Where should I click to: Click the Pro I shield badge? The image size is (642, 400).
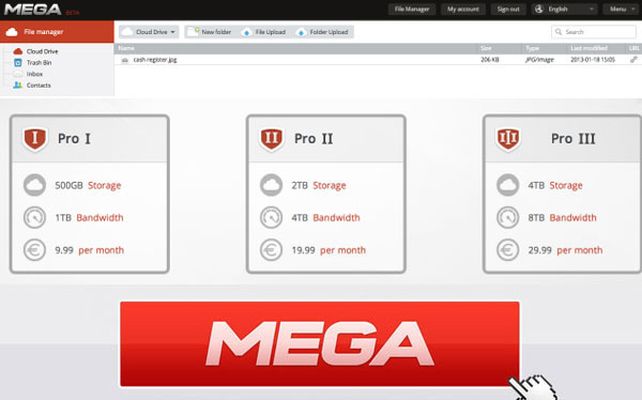coord(35,139)
